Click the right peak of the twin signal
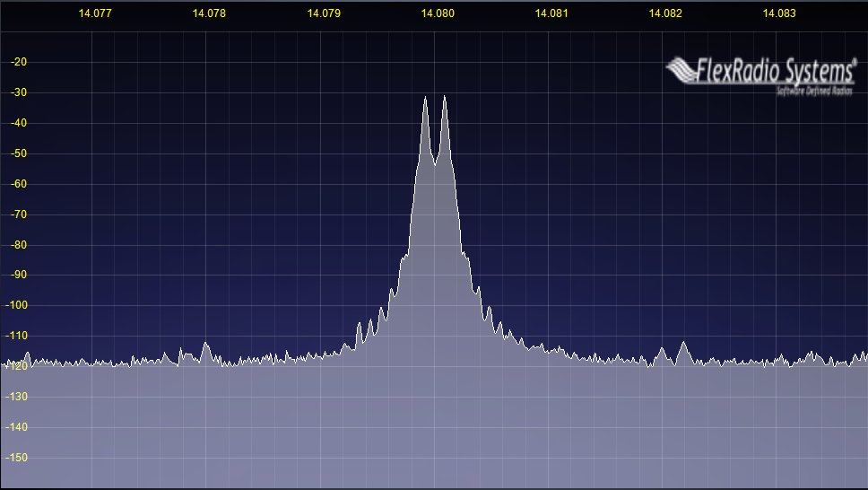 (444, 97)
